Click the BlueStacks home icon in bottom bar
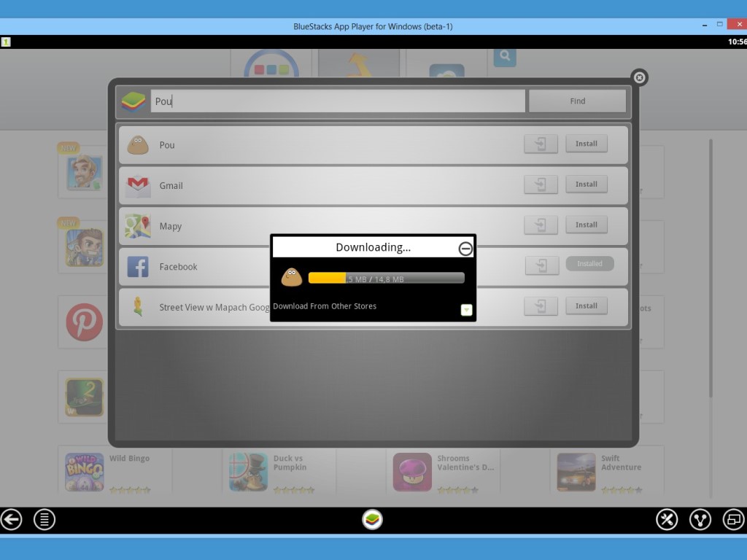Screen dimensions: 747x560 pyautogui.click(x=372, y=519)
